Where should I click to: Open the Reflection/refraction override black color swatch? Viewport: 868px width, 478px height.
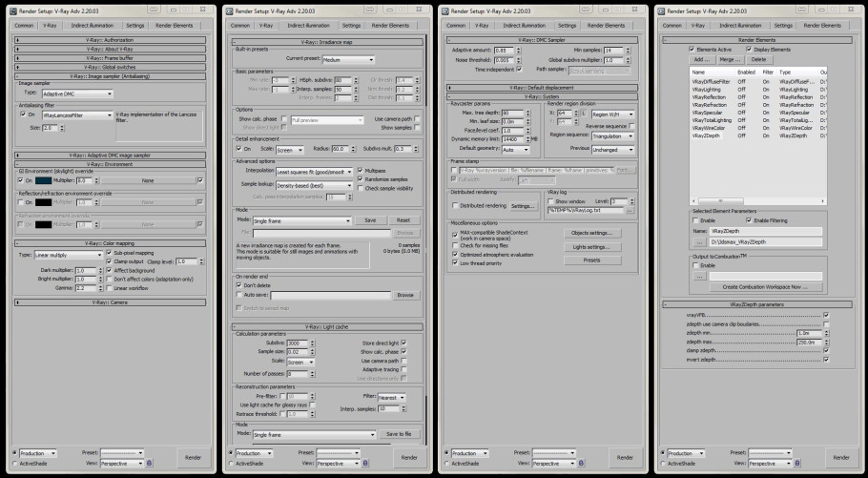(x=43, y=202)
